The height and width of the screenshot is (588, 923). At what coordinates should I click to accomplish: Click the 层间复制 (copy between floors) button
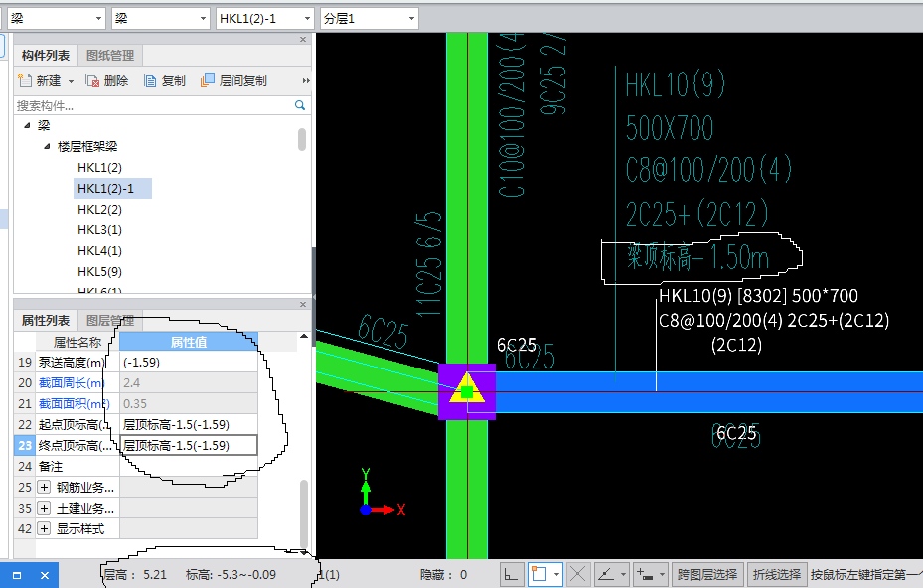[233, 81]
